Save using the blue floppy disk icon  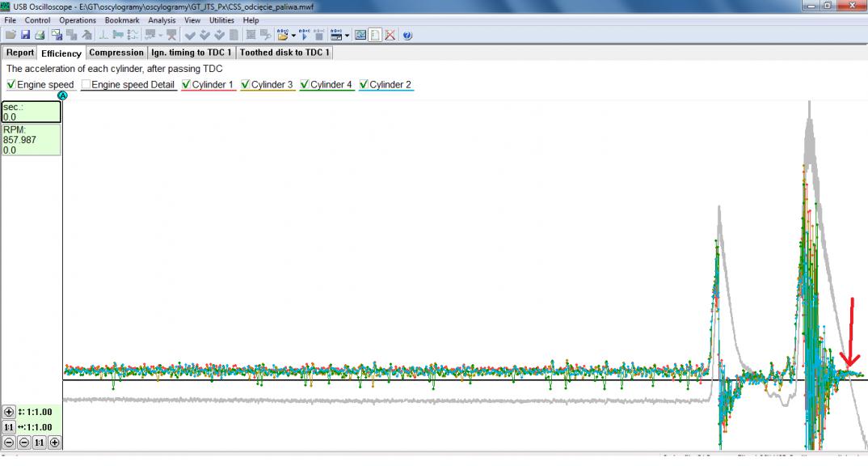point(25,35)
